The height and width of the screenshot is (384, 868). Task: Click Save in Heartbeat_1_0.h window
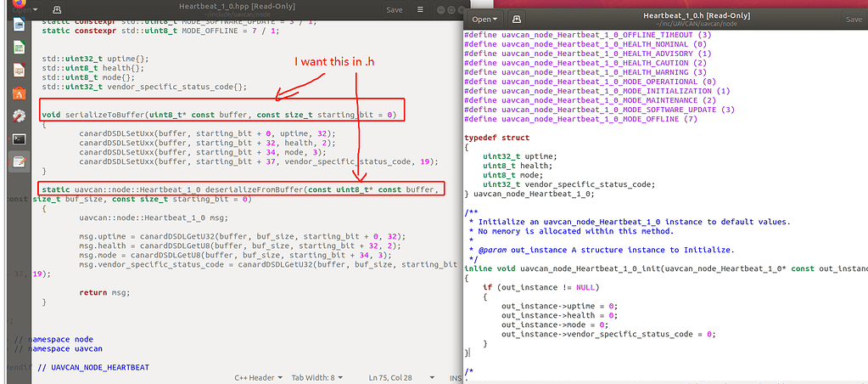(854, 19)
